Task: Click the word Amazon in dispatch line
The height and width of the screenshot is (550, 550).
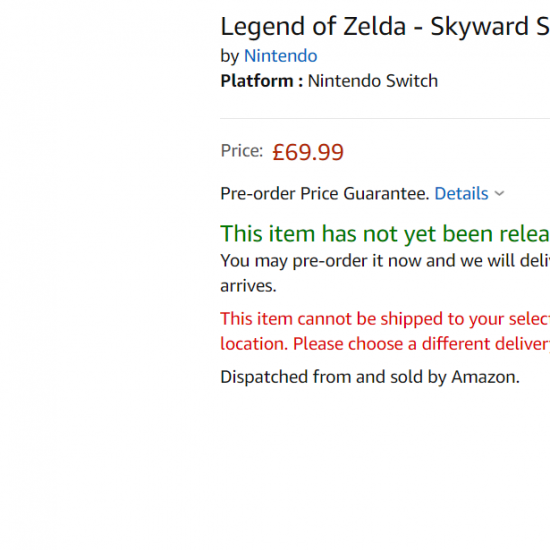Action: 485,377
